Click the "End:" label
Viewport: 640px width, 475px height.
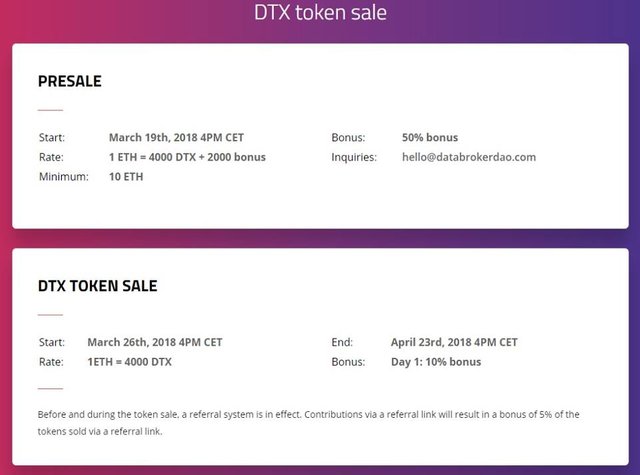pos(342,342)
